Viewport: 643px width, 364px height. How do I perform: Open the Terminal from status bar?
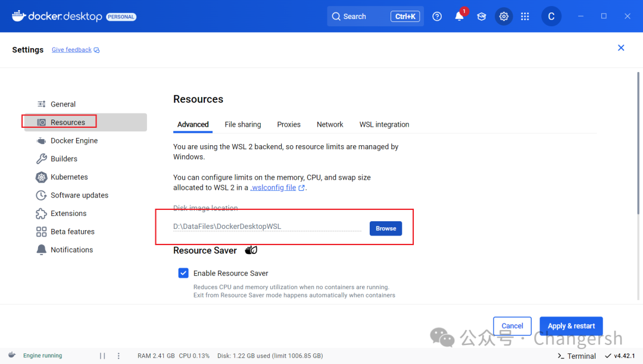pyautogui.click(x=576, y=356)
